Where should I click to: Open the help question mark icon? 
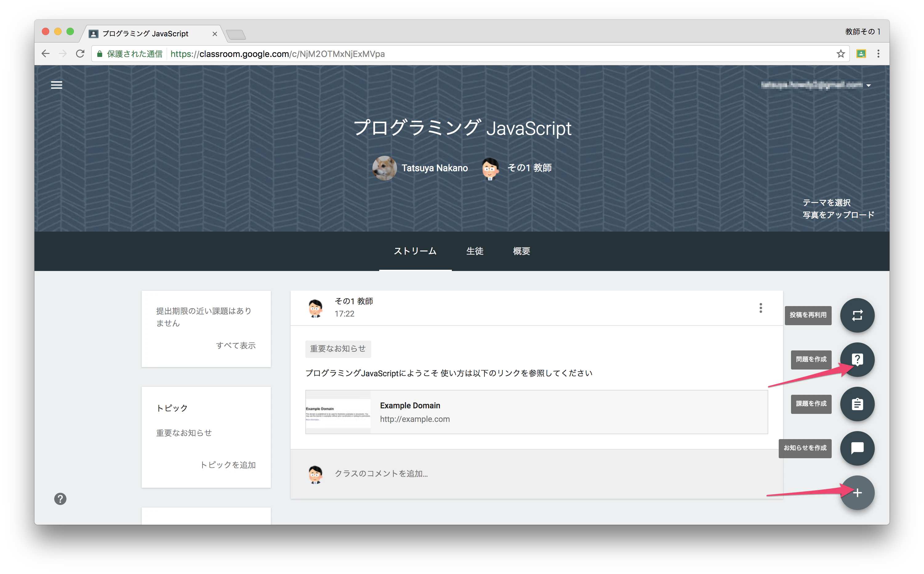click(60, 499)
